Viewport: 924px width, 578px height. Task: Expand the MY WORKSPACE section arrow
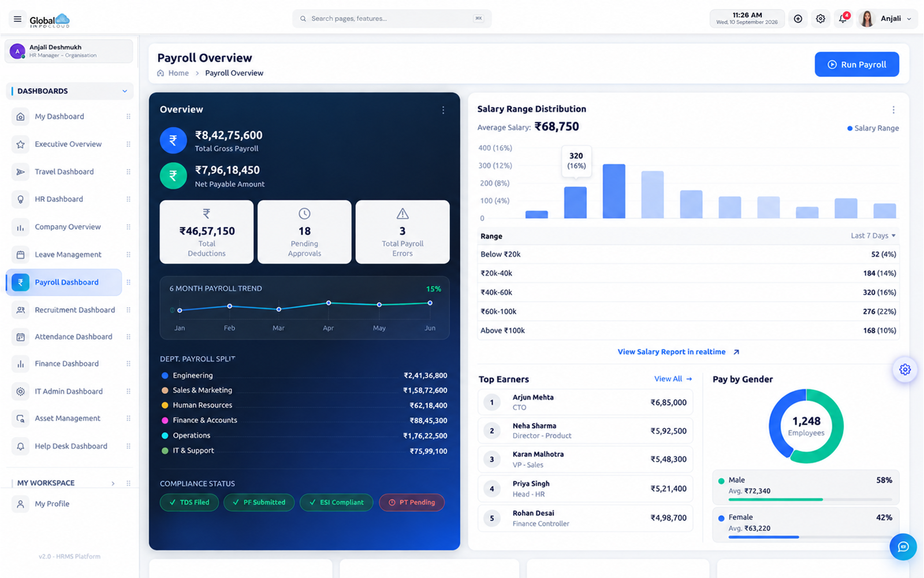point(113,483)
